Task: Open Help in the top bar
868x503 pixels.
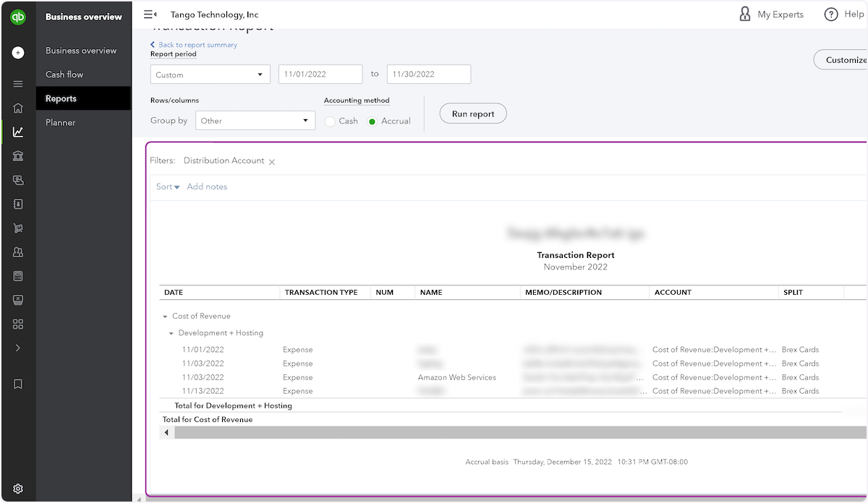Action: [x=844, y=14]
